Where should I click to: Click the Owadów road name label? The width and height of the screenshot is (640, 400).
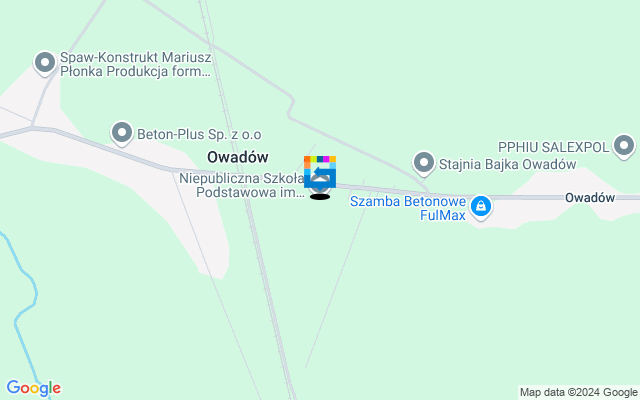[x=590, y=198]
